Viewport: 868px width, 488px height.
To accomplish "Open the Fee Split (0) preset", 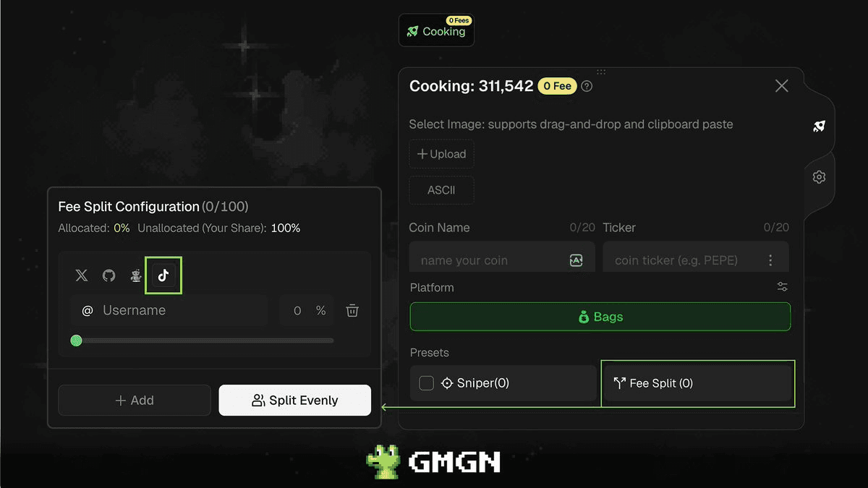I will (x=697, y=383).
